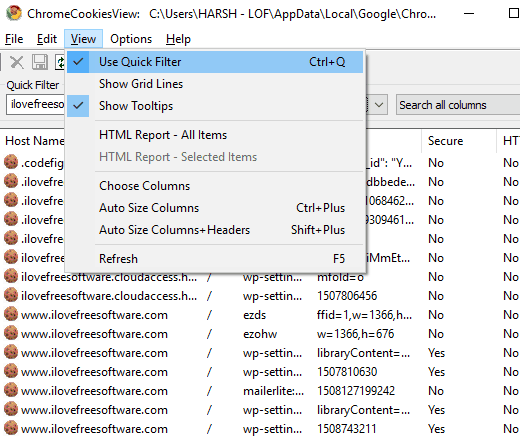Click the Quick Filter text field
The height and width of the screenshot is (438, 520).
35,104
